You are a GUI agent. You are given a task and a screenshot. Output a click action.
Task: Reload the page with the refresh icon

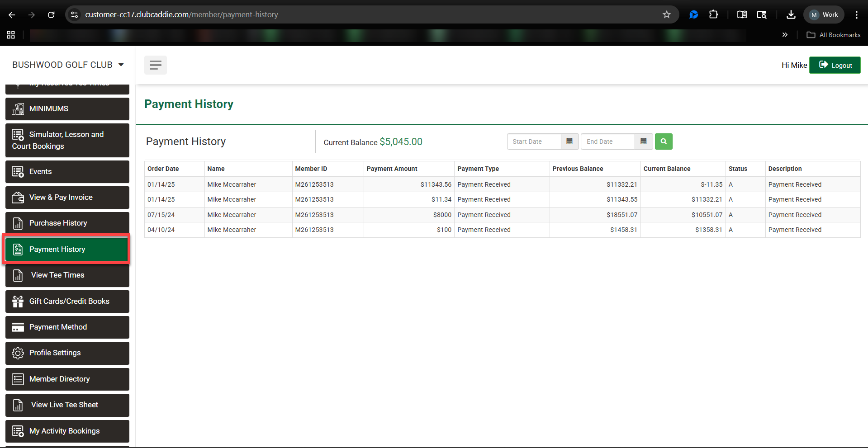[51, 14]
